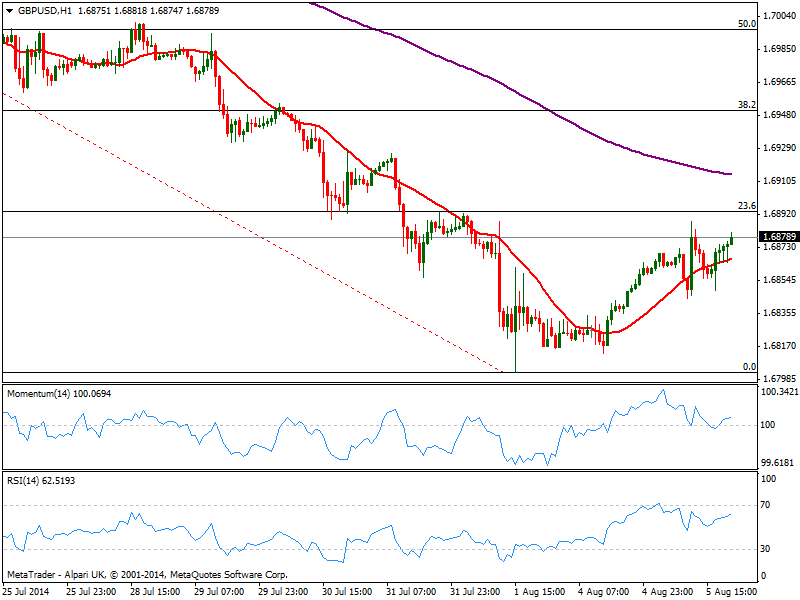This screenshot has width=800, height=600.
Task: Click the GBPUSD,H1 chart title text
Action: (45, 11)
